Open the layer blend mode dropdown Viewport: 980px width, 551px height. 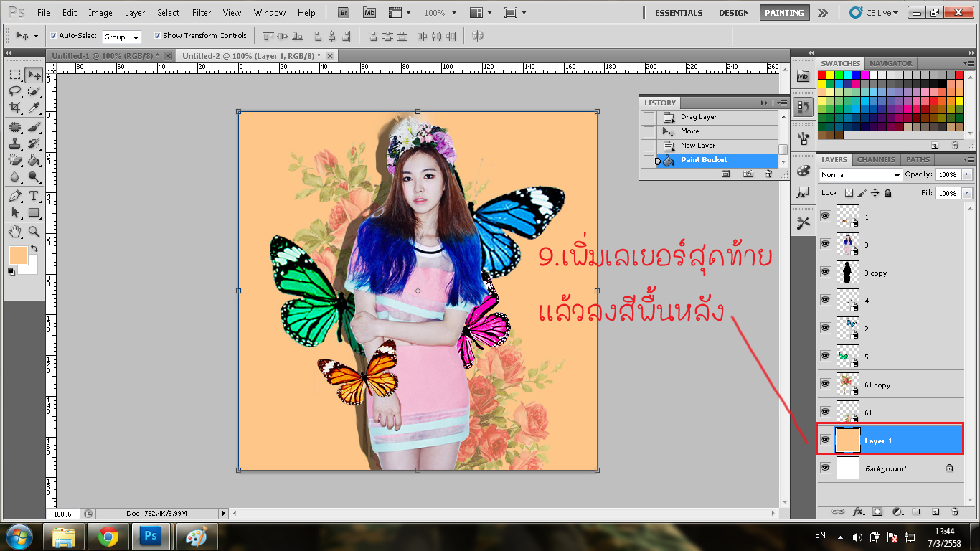[x=860, y=175]
